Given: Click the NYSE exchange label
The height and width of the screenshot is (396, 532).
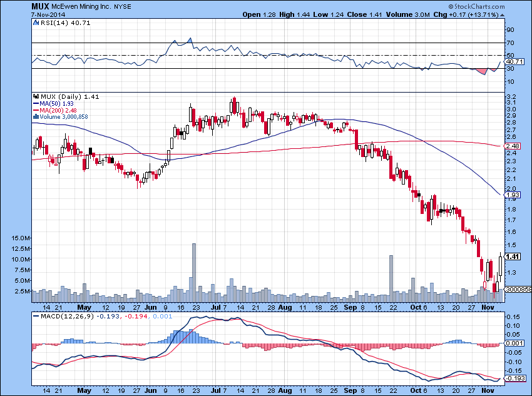Looking at the screenshot, I should [122, 6].
